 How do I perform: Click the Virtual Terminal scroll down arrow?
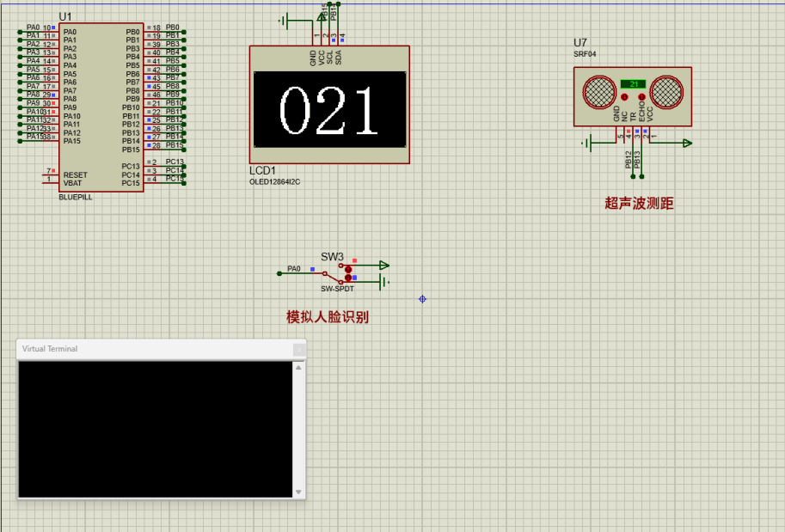click(x=299, y=492)
